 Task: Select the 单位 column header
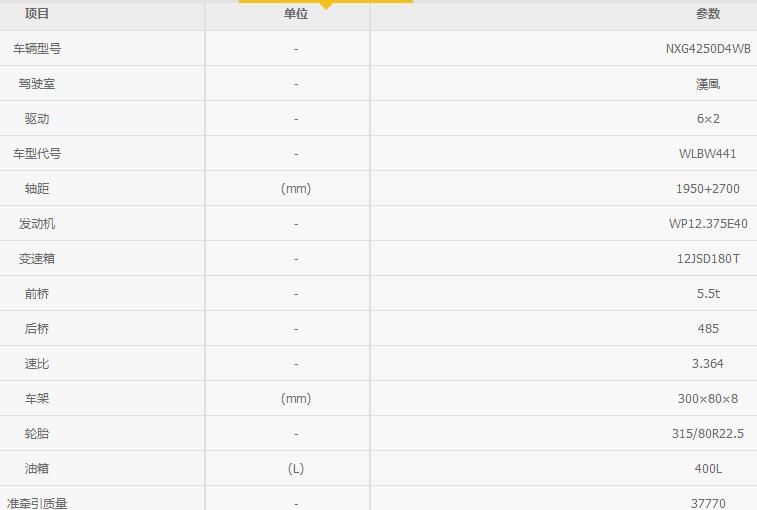295,14
